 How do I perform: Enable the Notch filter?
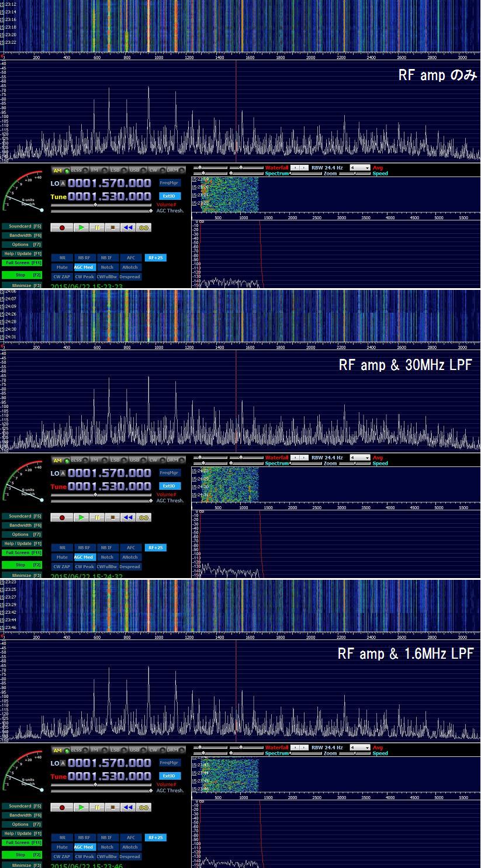tap(107, 267)
